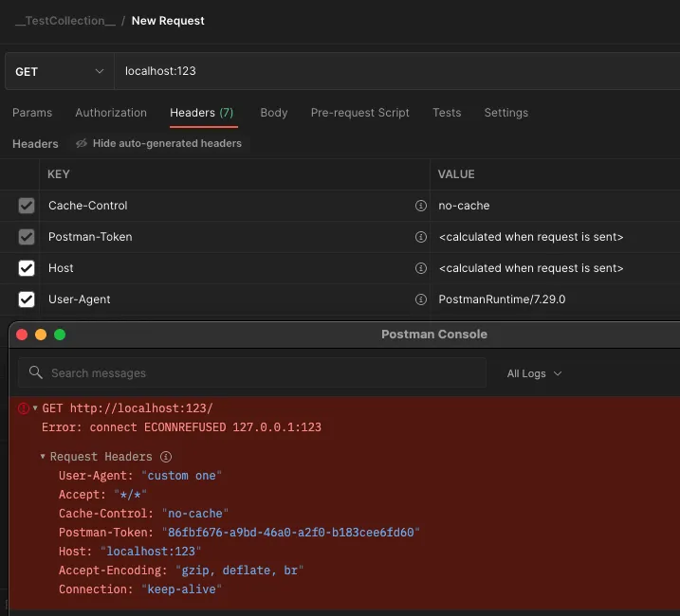Click the http://localhost:123/ console URL

pos(141,408)
